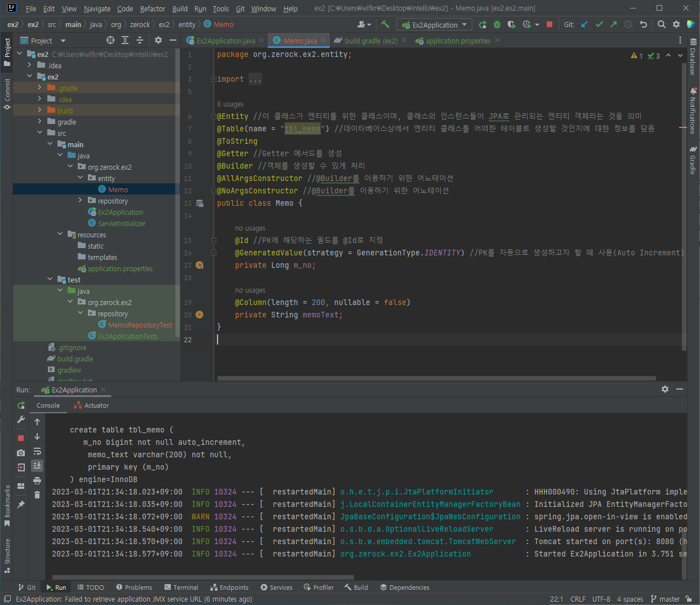Image resolution: width=700 pixels, height=605 pixels.
Task: Open the Ex2Application run configuration dropdown
Action: (x=434, y=25)
